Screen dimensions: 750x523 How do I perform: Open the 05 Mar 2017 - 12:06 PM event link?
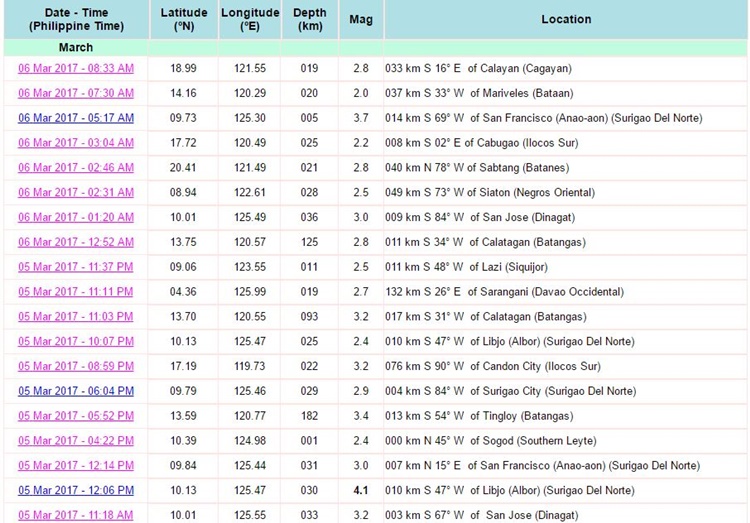(x=76, y=491)
